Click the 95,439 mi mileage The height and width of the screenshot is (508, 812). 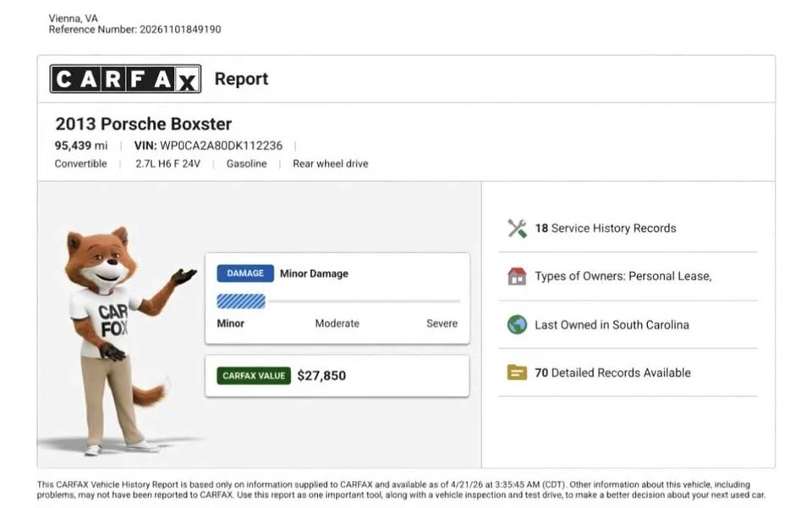(x=81, y=146)
